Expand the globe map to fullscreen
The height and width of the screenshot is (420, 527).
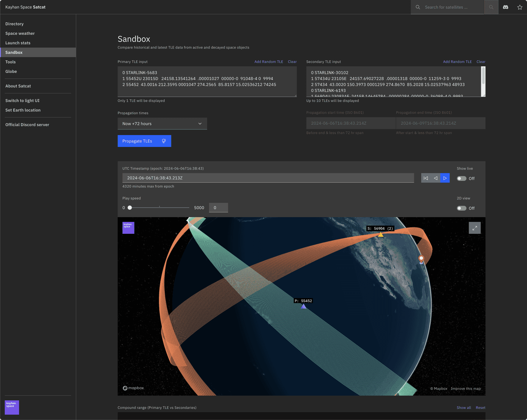[475, 228]
